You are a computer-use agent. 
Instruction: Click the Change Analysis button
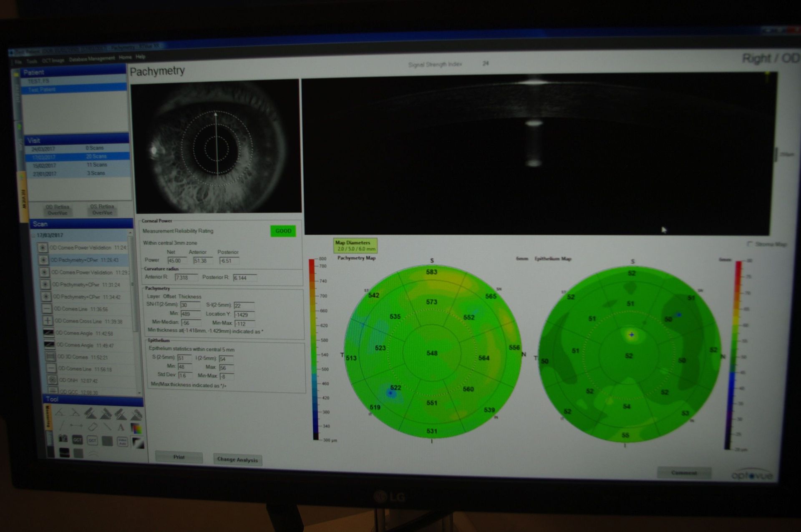(237, 459)
